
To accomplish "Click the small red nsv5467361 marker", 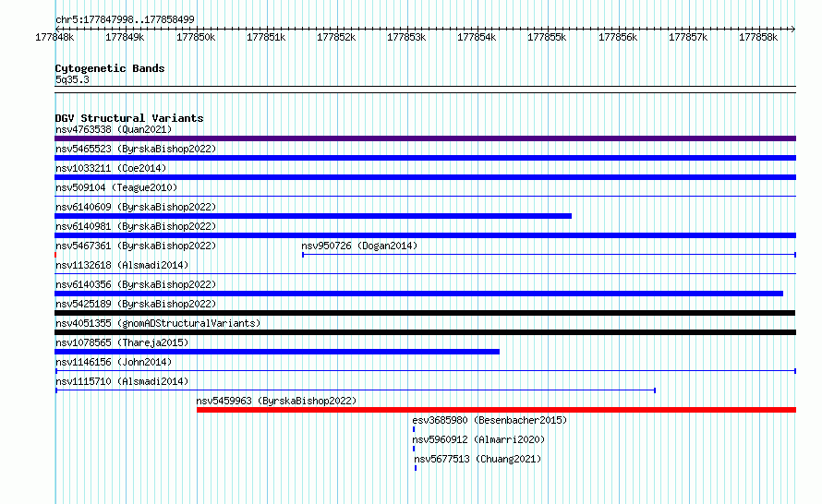I will pos(55,255).
